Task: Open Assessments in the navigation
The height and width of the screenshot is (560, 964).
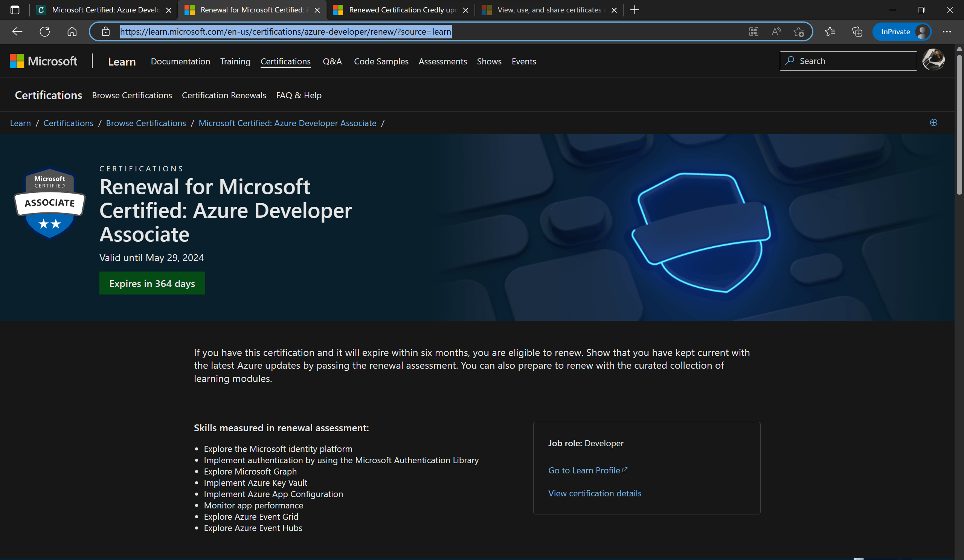Action: click(x=442, y=61)
